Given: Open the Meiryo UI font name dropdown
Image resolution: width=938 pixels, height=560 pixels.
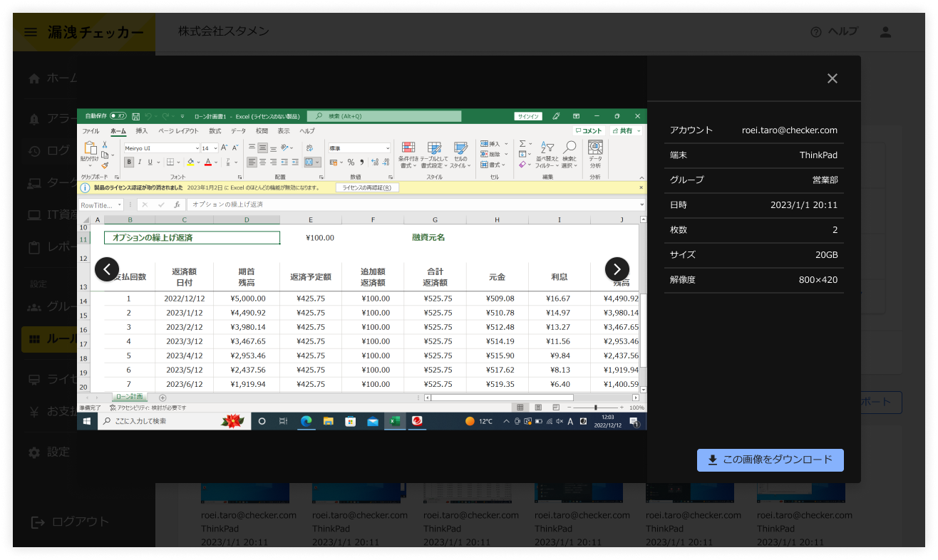Looking at the screenshot, I should click(197, 148).
